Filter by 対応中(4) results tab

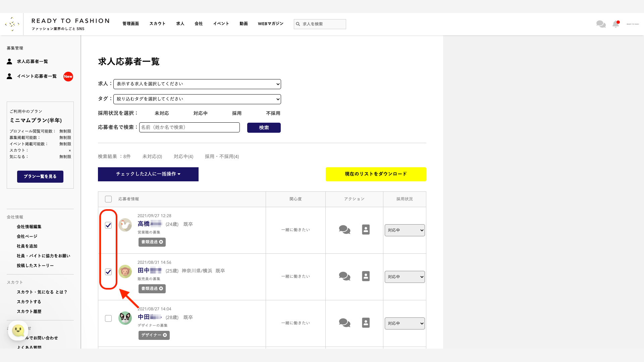(x=183, y=157)
